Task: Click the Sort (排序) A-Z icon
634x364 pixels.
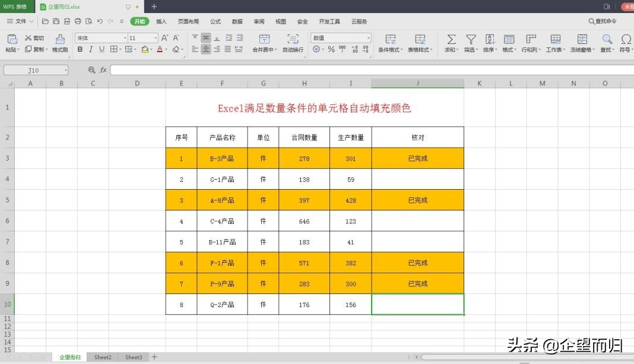Action: click(490, 39)
